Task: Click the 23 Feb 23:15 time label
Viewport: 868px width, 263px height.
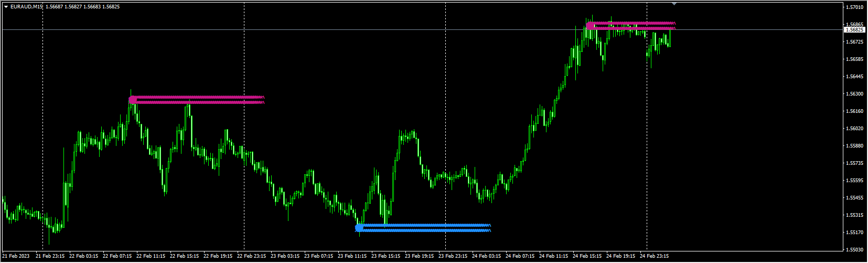Action: point(453,256)
